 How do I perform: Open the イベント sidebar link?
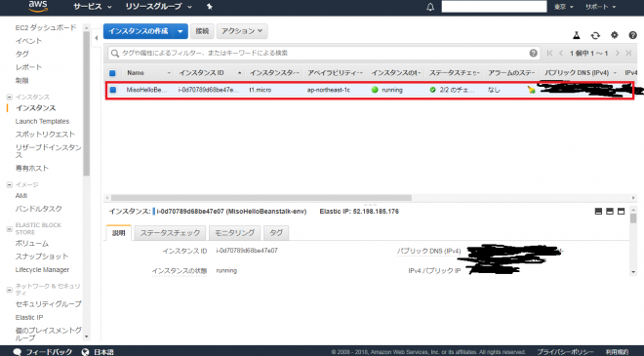pos(28,41)
